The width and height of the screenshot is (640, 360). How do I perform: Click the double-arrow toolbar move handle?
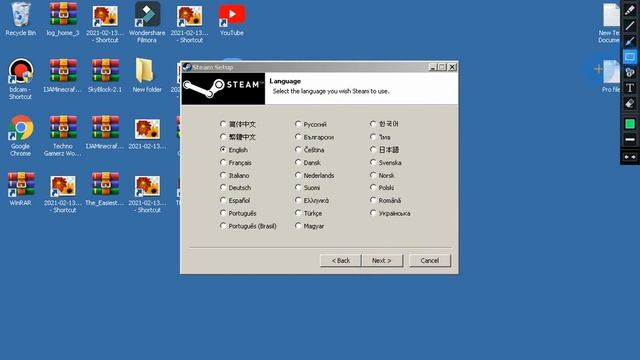tap(630, 157)
